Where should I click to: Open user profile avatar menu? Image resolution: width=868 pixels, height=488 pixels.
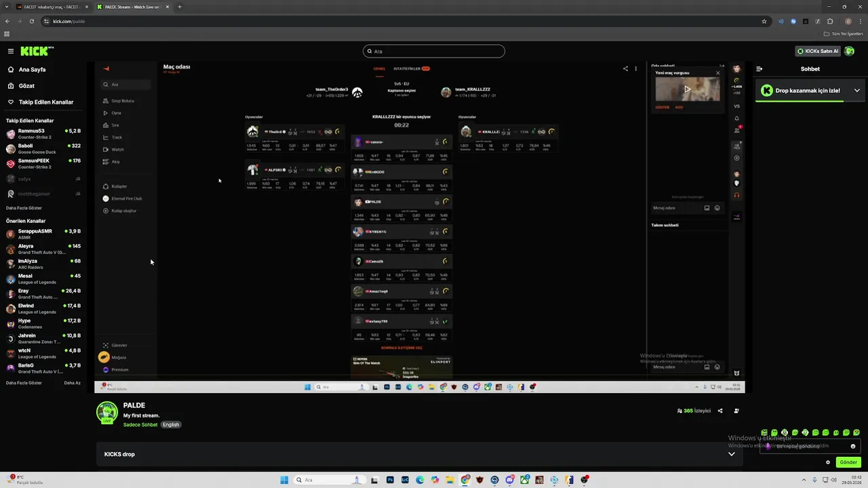(x=849, y=51)
